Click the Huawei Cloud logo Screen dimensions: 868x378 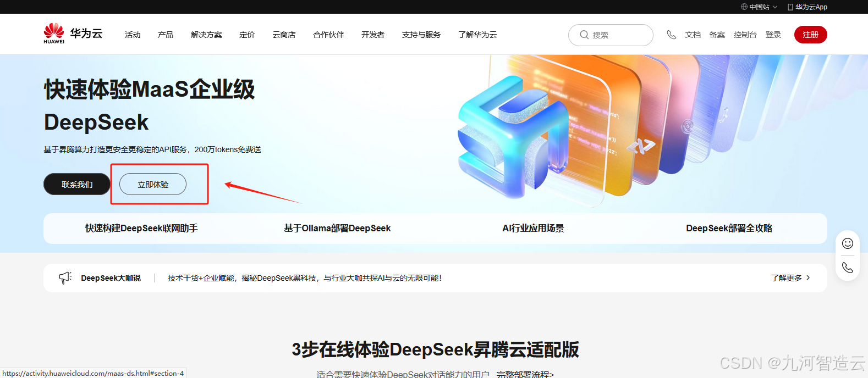coord(73,34)
